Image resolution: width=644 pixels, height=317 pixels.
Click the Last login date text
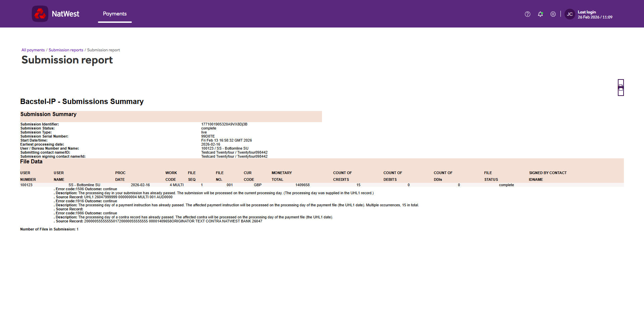pos(595,17)
